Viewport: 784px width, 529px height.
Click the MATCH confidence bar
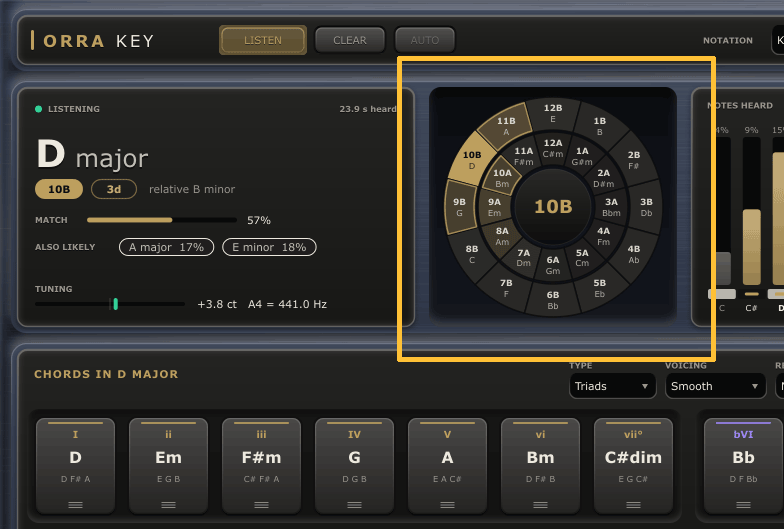[x=162, y=220]
